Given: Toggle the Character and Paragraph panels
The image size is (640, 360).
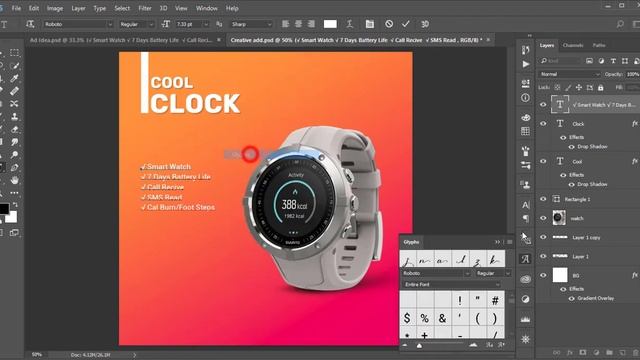Looking at the screenshot, I should (x=369, y=24).
